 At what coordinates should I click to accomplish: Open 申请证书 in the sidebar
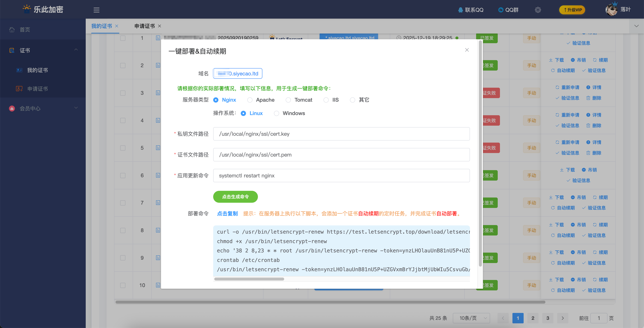point(37,89)
